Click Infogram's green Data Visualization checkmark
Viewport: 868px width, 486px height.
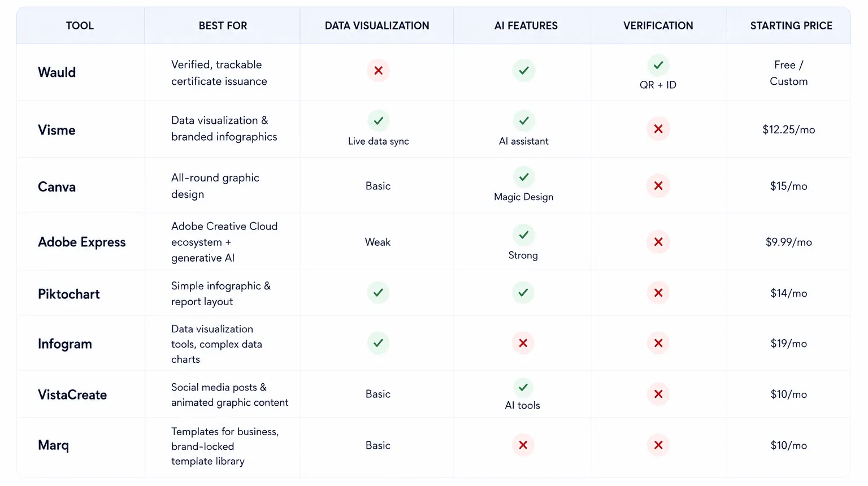(378, 343)
